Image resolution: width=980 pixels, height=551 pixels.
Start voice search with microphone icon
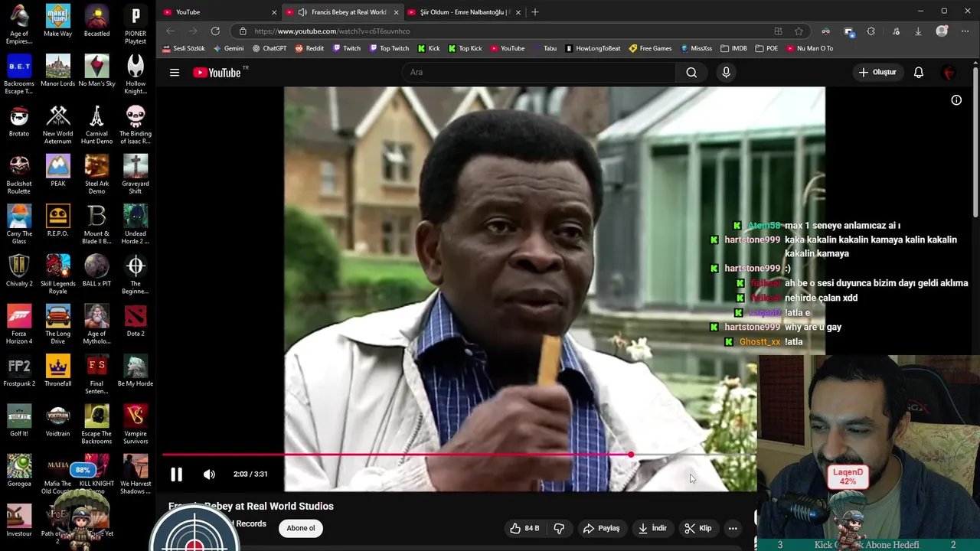[726, 73]
